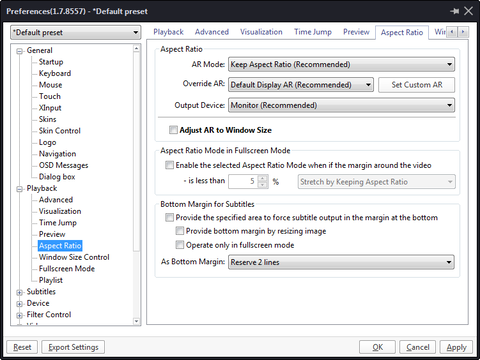
Task: Open the Override AR dropdown
Action: point(301,85)
